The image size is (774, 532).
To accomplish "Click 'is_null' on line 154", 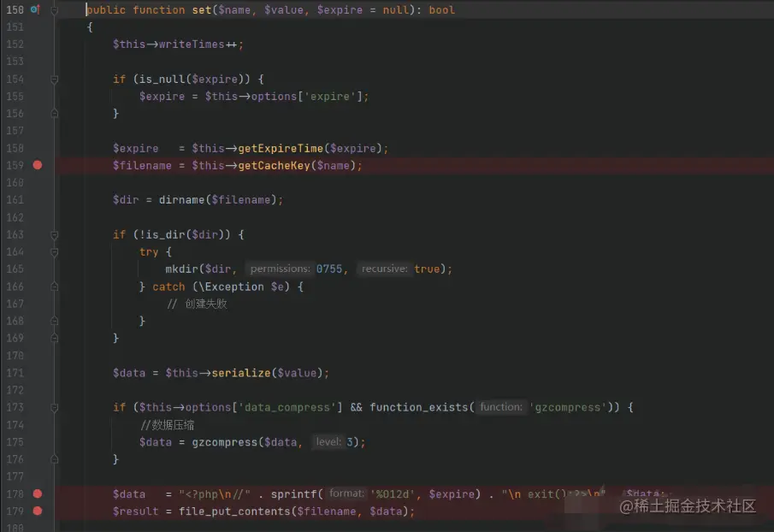I will [162, 79].
